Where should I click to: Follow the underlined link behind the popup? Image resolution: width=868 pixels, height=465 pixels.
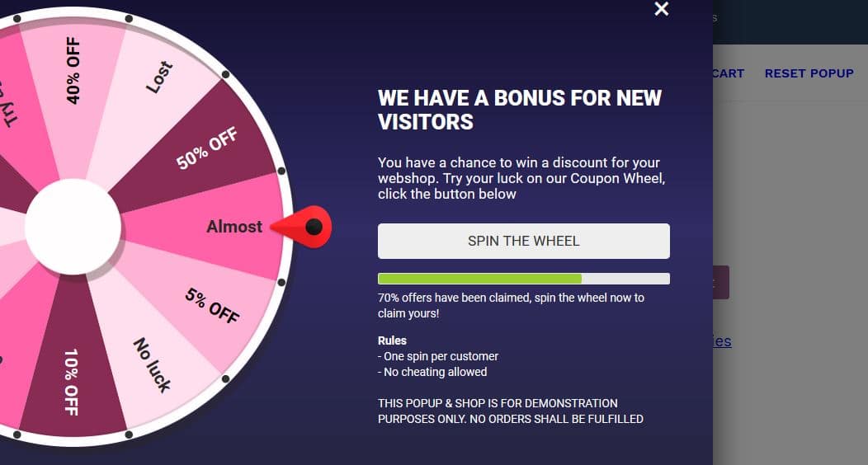pyautogui.click(x=722, y=341)
